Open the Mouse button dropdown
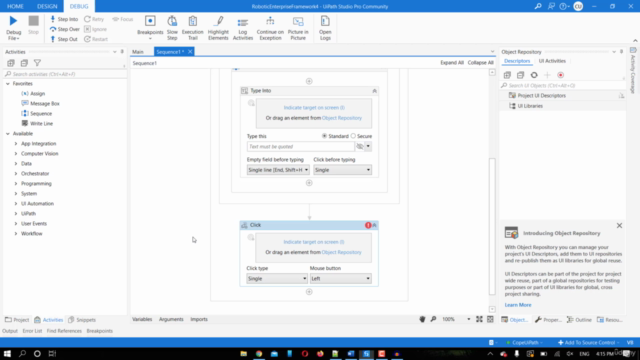640x360 pixels. point(340,278)
